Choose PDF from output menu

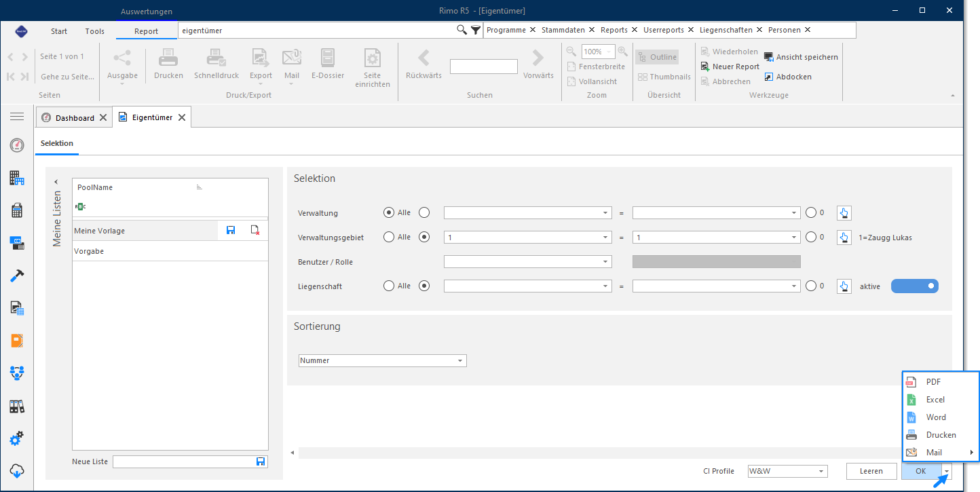click(x=941, y=382)
